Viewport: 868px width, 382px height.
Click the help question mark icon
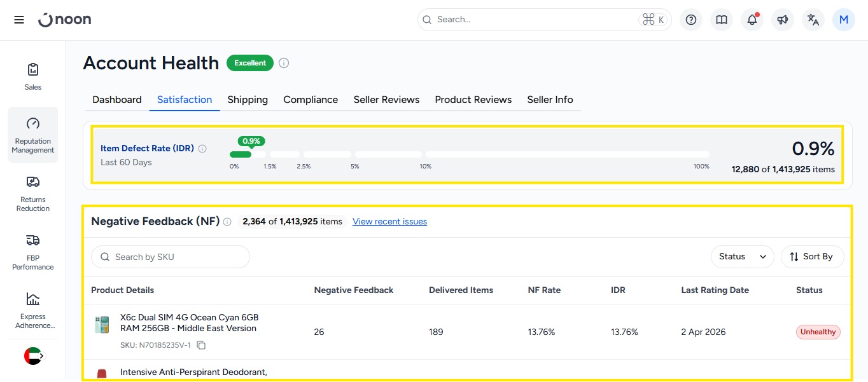pyautogui.click(x=691, y=20)
